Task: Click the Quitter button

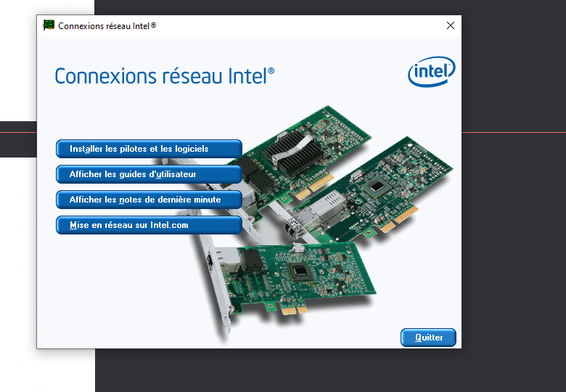Action: point(428,338)
